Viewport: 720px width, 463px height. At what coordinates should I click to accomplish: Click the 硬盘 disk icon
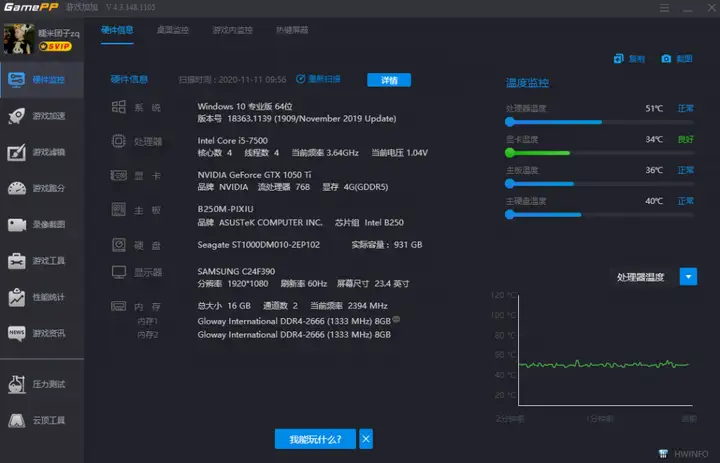[118, 244]
